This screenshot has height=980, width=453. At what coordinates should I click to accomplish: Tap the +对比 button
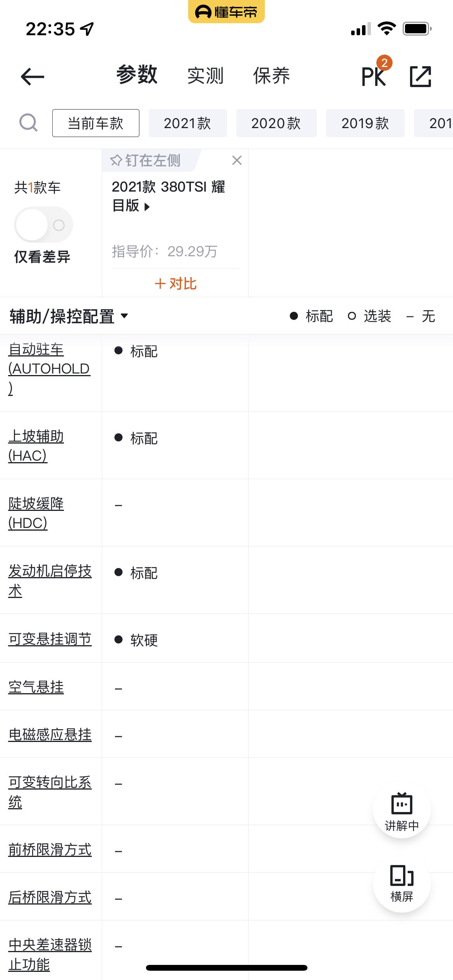(175, 284)
